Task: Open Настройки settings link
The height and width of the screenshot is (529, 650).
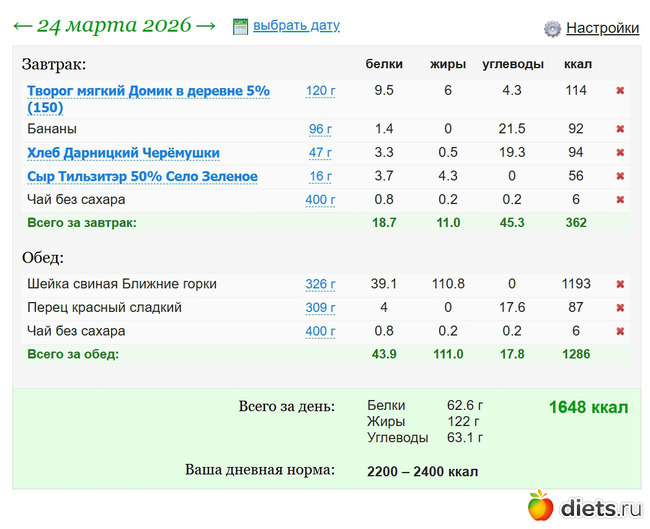Action: tap(602, 29)
